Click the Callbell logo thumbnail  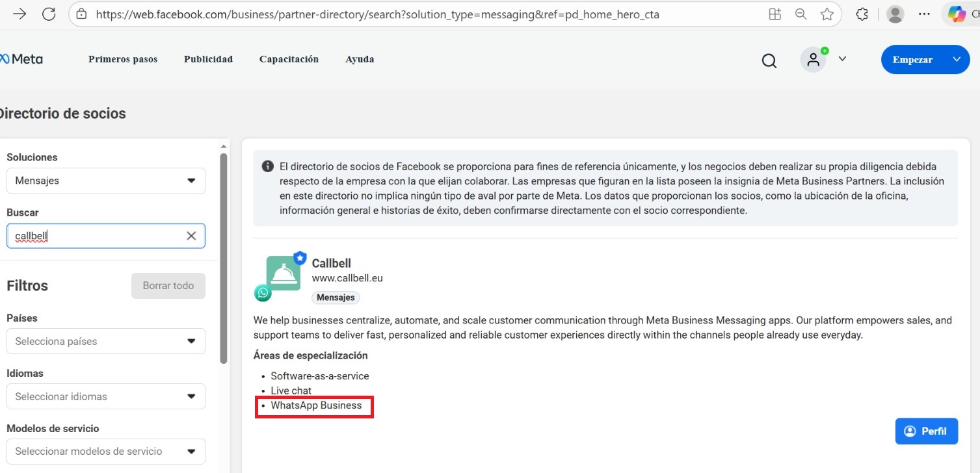[x=283, y=273]
